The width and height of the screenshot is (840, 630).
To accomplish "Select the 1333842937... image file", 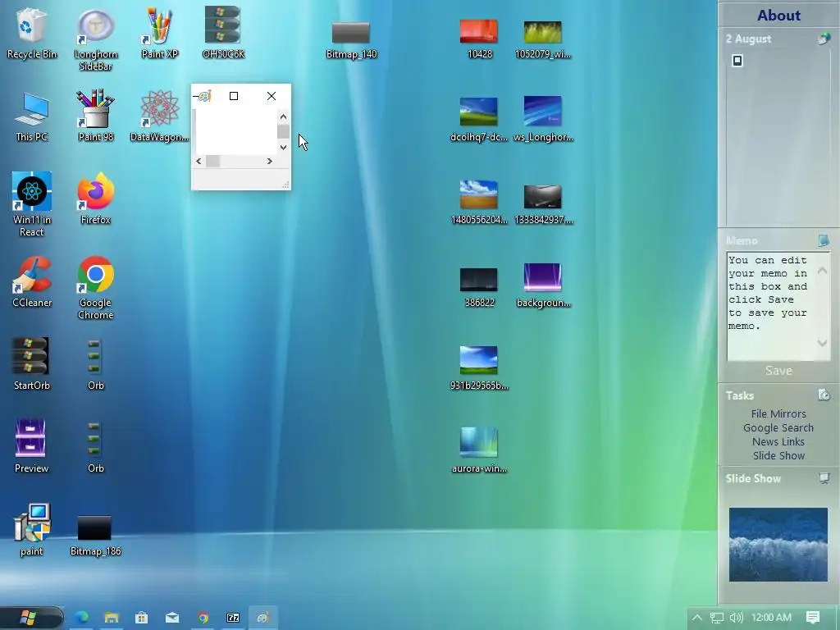I will (543, 203).
